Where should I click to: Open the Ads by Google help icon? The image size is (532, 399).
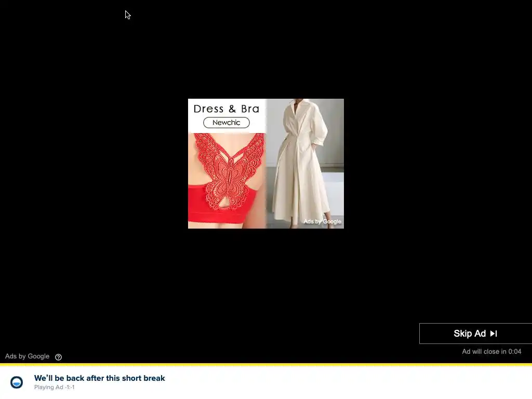[x=58, y=357]
